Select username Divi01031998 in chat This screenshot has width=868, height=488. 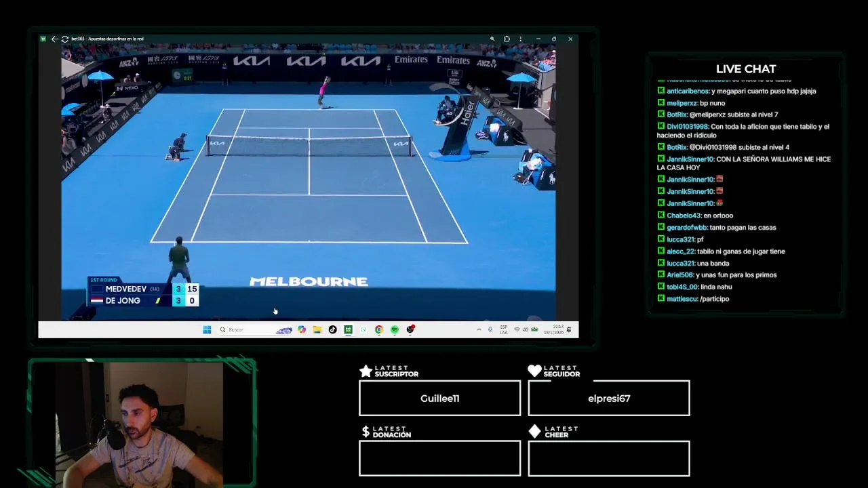[687, 127]
